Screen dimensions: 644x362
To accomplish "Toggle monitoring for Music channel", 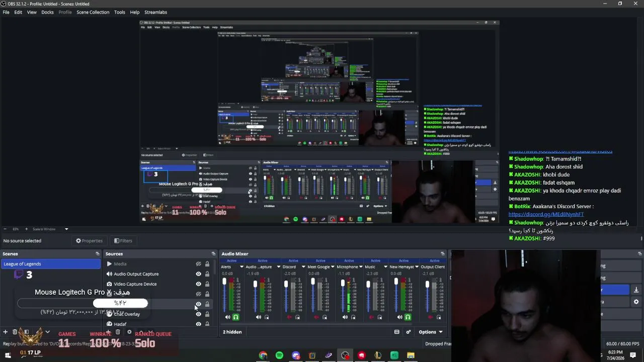I will click(380, 317).
